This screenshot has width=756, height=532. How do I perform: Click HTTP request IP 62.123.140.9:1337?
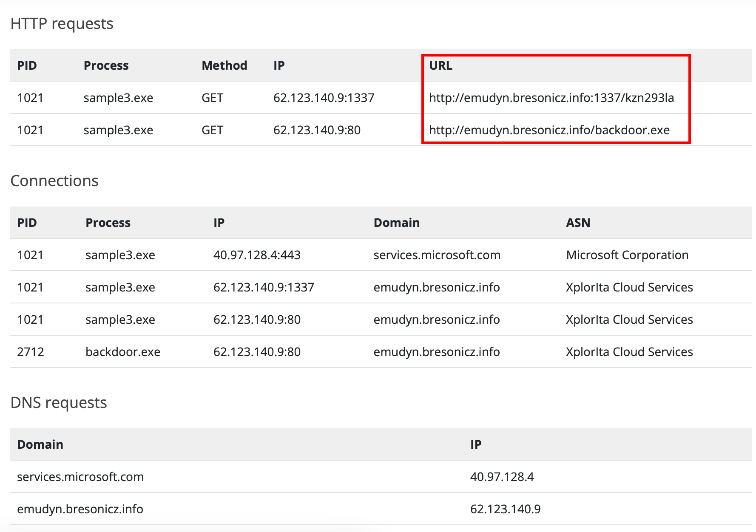pyautogui.click(x=324, y=98)
